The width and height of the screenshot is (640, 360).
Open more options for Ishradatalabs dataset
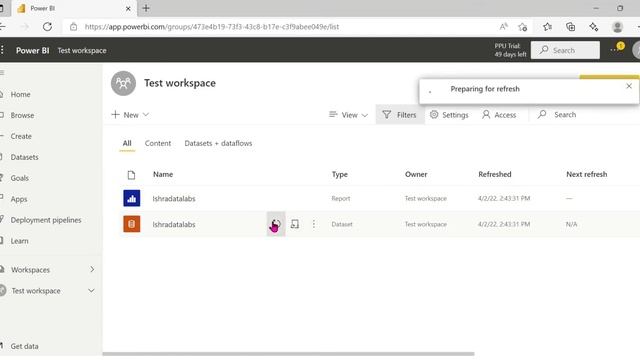(x=313, y=224)
